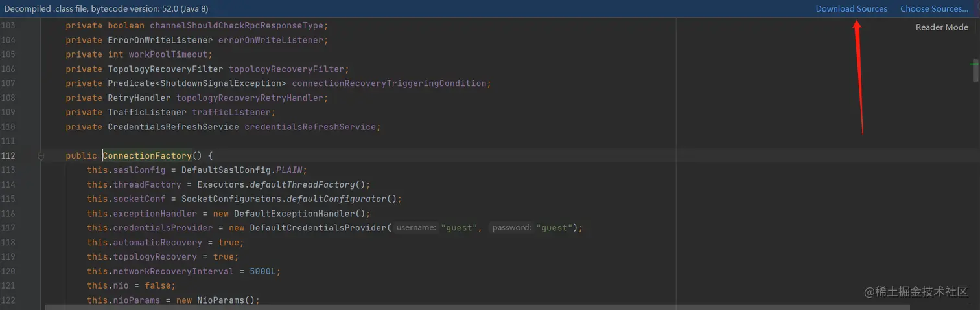Click the credentialsRefreshService field name

click(310, 127)
